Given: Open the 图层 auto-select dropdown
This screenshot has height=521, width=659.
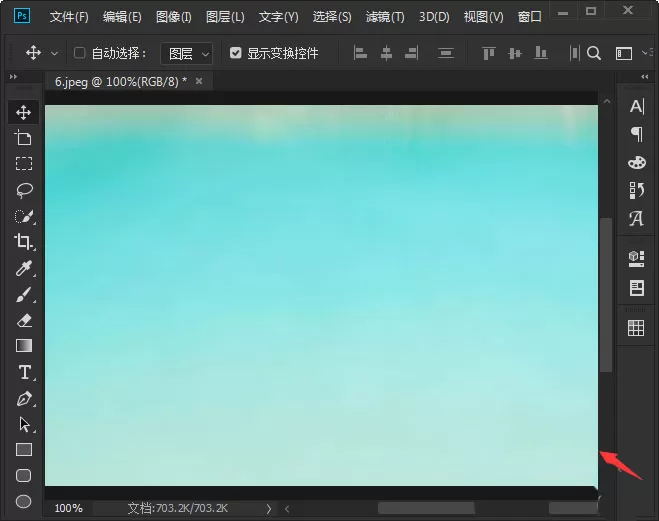Looking at the screenshot, I should click(x=187, y=53).
